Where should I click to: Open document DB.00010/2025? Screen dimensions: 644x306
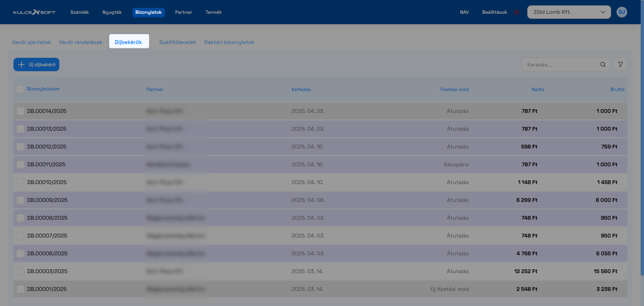(x=47, y=182)
